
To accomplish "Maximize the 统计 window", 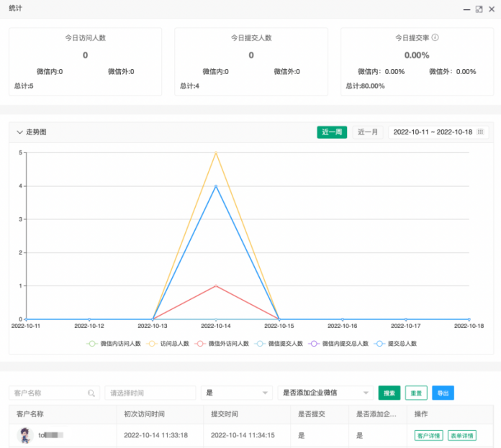I will pos(479,9).
